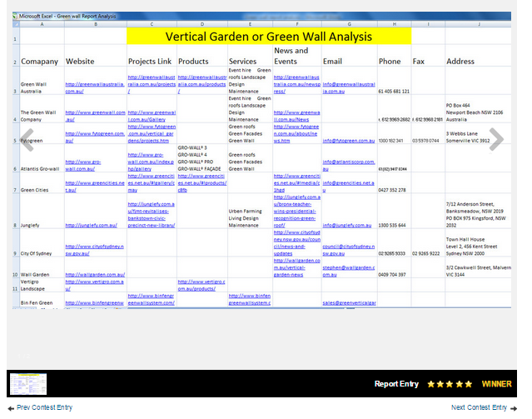Screen dimensions: 532x419
Task: Click the WINNER label
Action: [496, 384]
